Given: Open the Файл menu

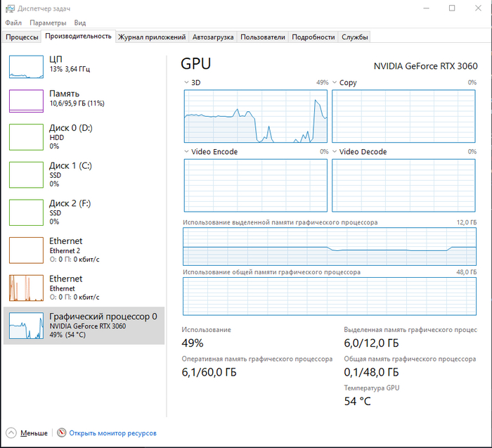Looking at the screenshot, I should 13,23.
